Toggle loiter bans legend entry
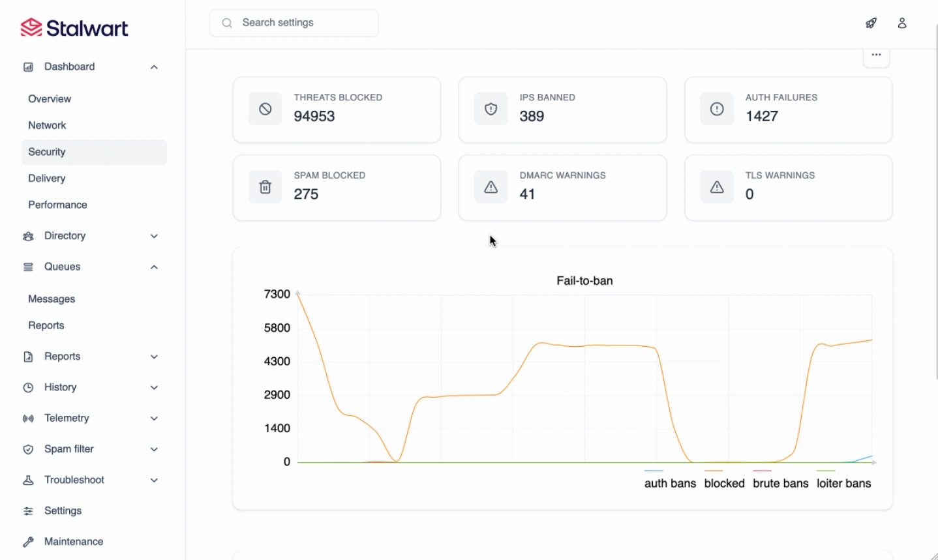The image size is (938, 560). [x=843, y=483]
